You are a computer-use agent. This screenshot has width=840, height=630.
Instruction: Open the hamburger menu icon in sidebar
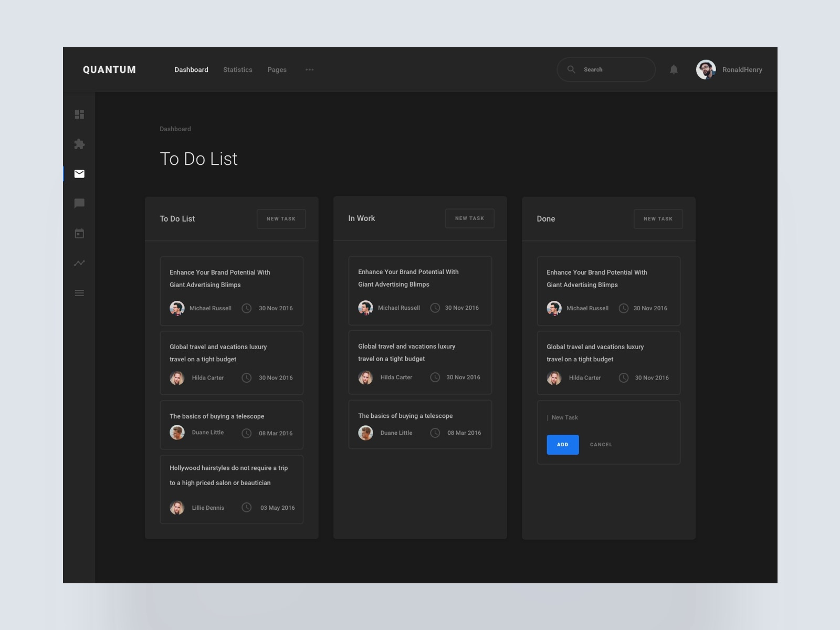(79, 292)
